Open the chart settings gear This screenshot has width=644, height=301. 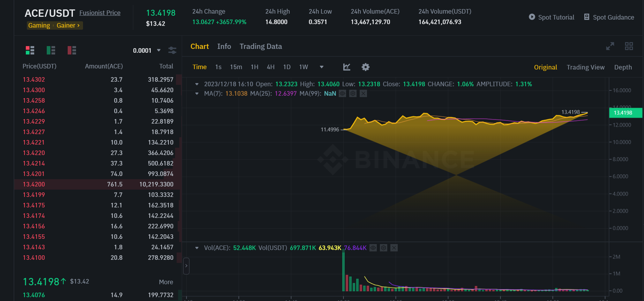(x=365, y=67)
